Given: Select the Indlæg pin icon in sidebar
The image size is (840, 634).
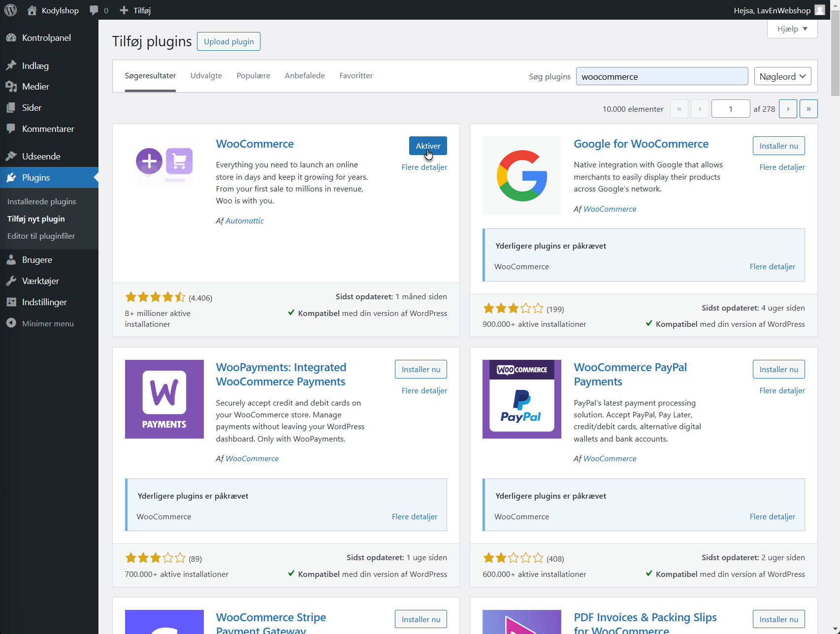Looking at the screenshot, I should 12,65.
